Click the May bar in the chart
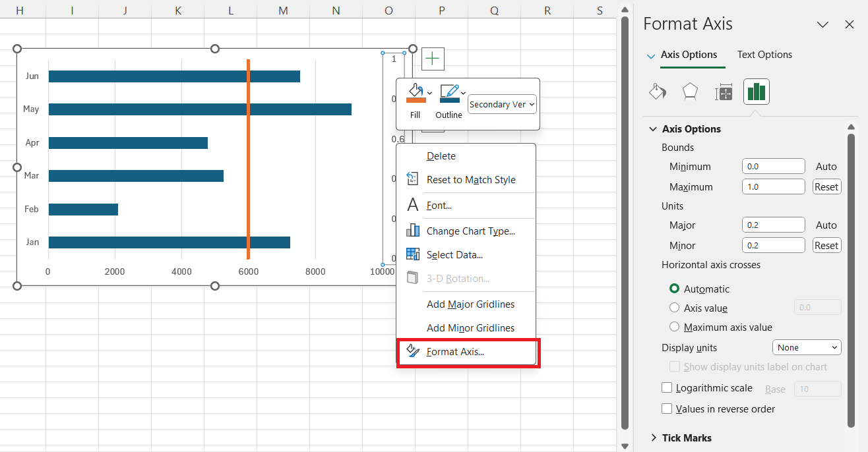Viewport: 868px width, 452px height. coord(200,109)
